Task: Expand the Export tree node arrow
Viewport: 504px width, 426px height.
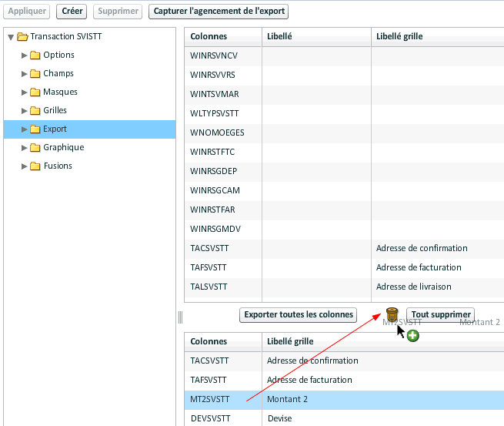Action: [25, 129]
